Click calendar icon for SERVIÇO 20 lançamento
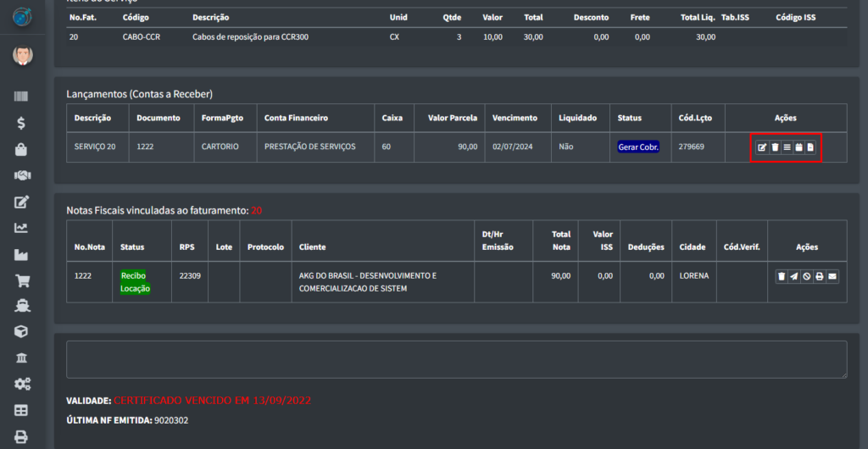The image size is (868, 449). point(798,147)
